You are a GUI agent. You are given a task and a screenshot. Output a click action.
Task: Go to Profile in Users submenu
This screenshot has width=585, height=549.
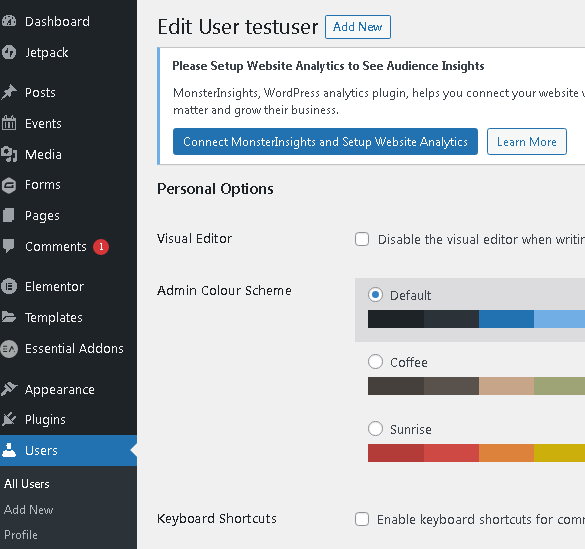[x=21, y=535]
